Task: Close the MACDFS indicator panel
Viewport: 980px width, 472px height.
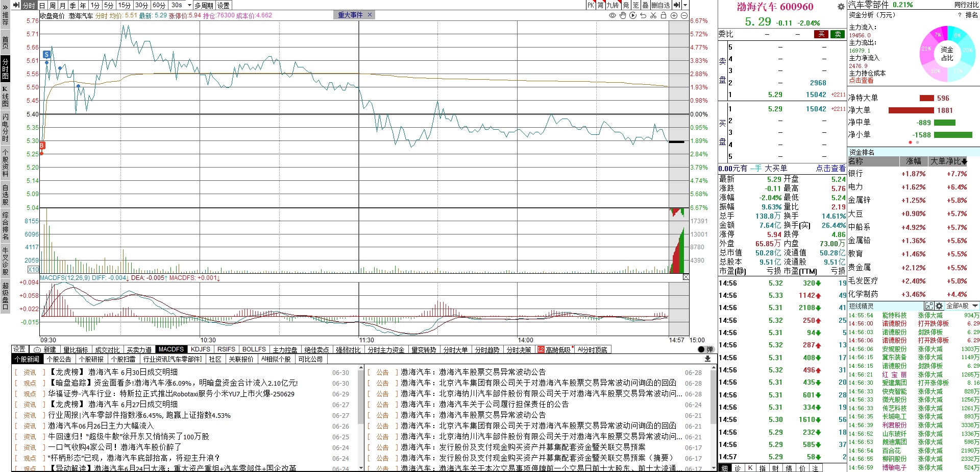Action: pyautogui.click(x=686, y=277)
